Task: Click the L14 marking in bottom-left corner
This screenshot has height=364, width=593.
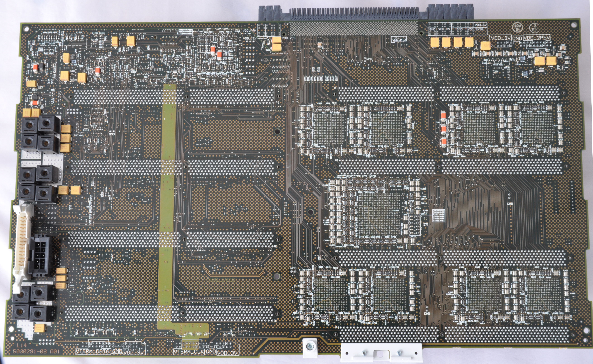Action: click(22, 345)
